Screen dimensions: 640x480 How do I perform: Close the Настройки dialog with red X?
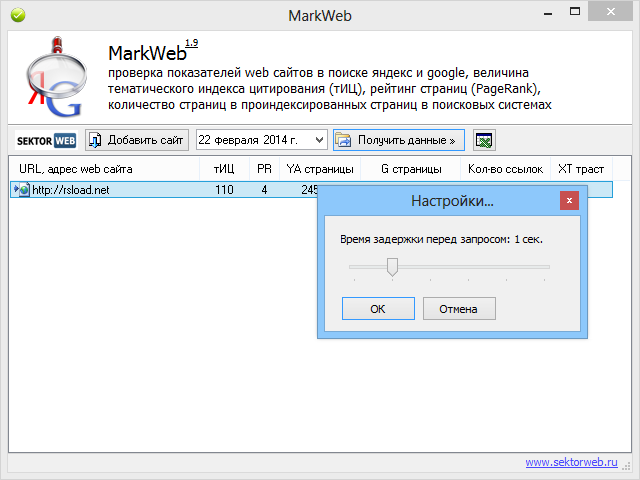569,200
